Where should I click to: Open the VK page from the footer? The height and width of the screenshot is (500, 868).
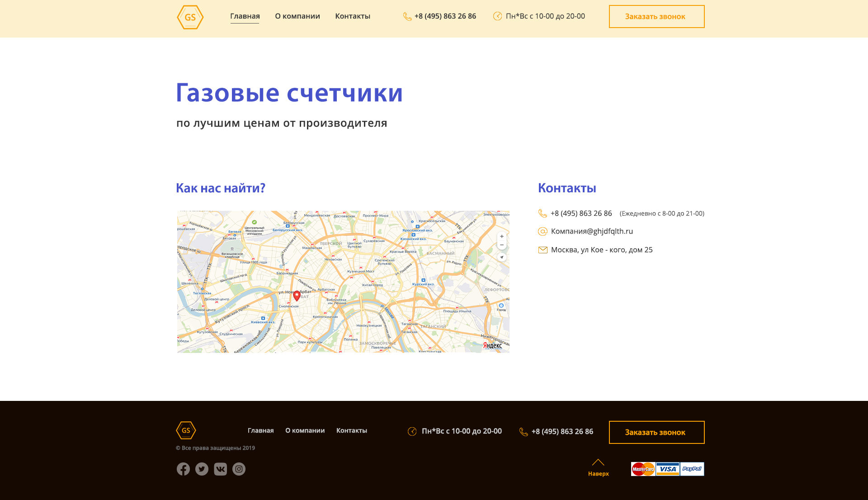click(220, 469)
